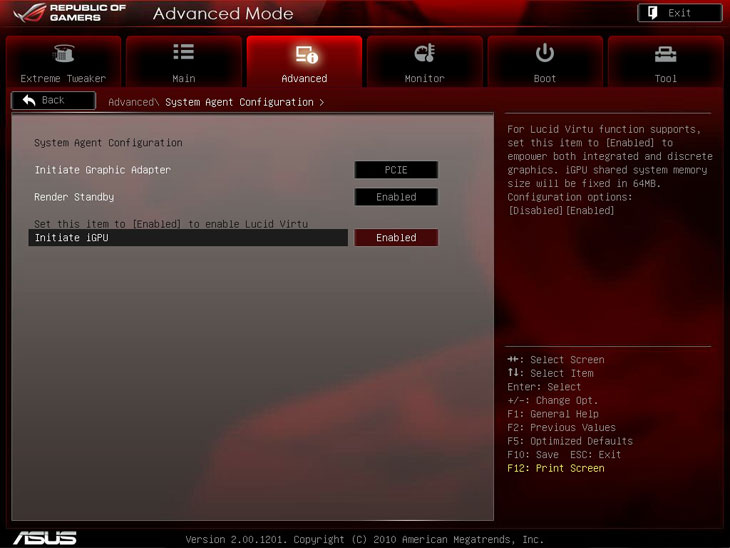The height and width of the screenshot is (548, 730).
Task: Toggle Initiate iGPU Enabled value
Action: coord(396,237)
